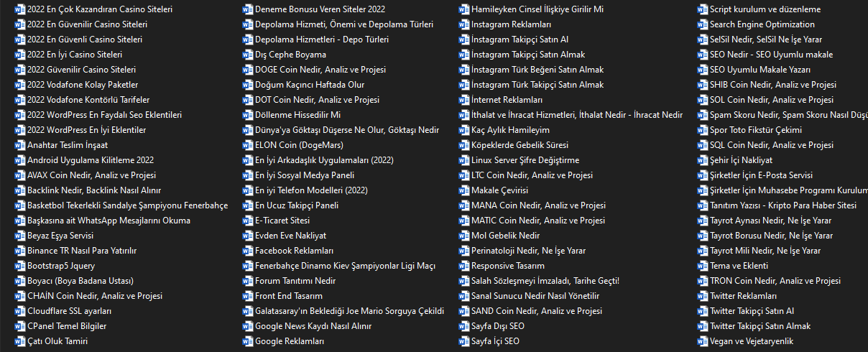Click the Word icon beside 'Front End Tasarım'
868x352 pixels.
pos(248,296)
